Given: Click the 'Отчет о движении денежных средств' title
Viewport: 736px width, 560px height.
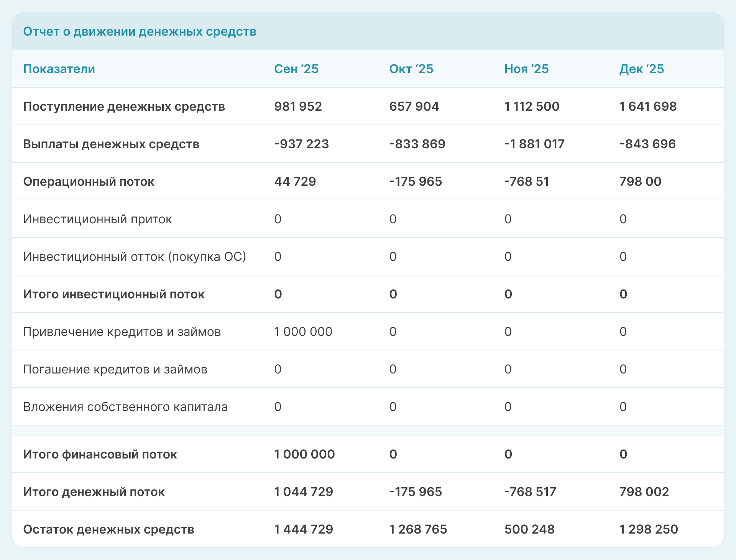Looking at the screenshot, I should (x=140, y=31).
